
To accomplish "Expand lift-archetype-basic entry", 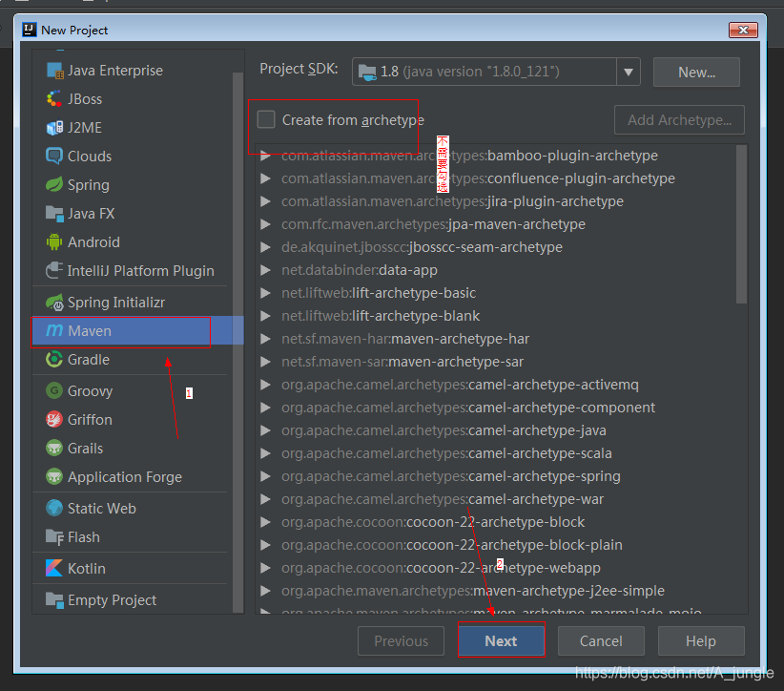I will pos(265,293).
